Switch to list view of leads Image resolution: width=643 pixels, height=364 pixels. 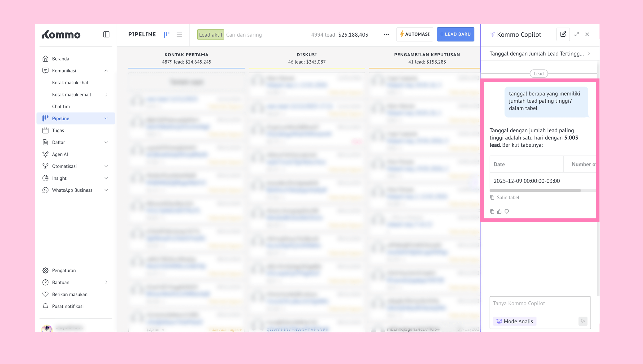[x=179, y=34]
